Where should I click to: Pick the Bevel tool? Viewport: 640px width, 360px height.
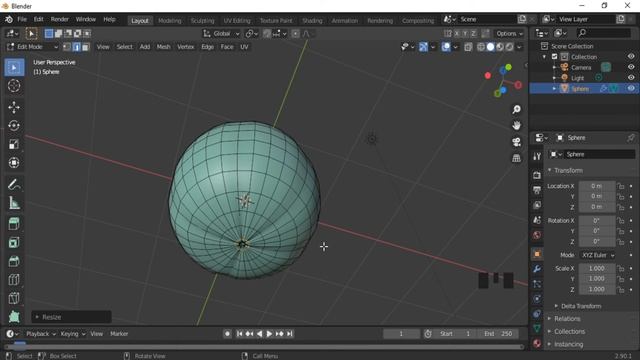pos(14,261)
